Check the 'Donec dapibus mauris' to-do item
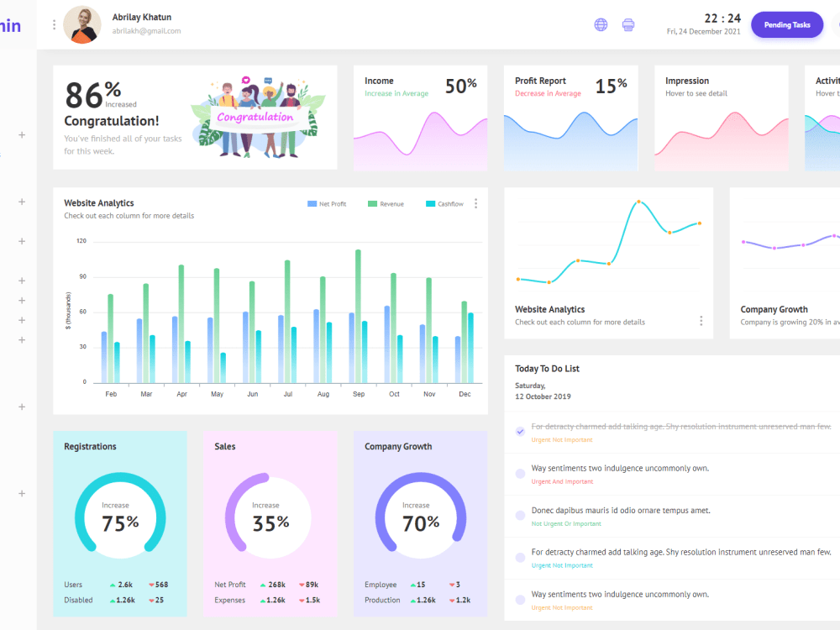This screenshot has height=630, width=840. (521, 515)
